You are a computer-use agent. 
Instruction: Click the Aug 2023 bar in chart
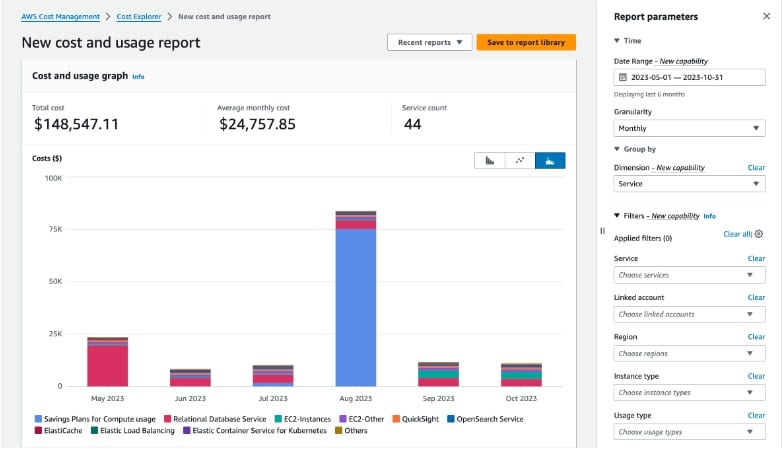(356, 299)
